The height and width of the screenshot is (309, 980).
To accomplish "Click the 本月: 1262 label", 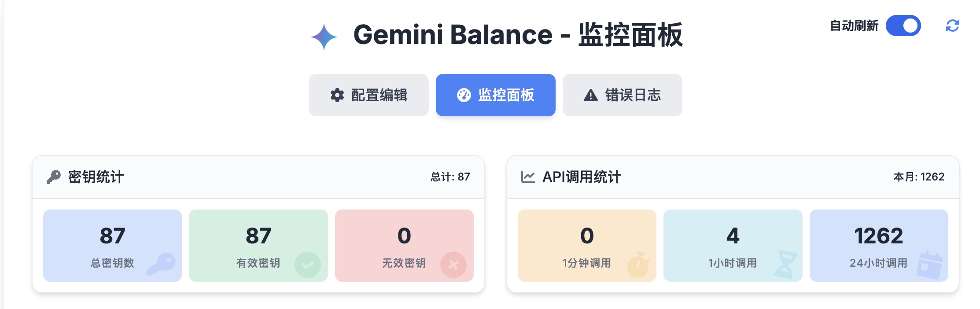I will click(919, 177).
